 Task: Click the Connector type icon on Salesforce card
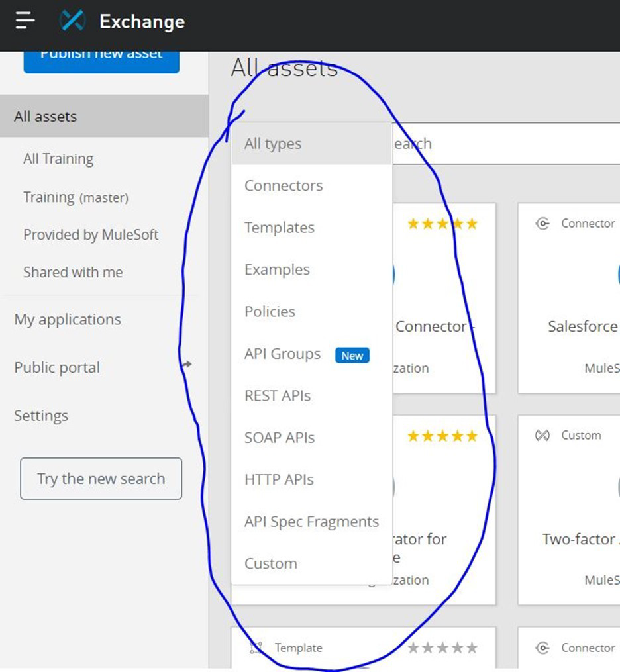[x=542, y=224]
